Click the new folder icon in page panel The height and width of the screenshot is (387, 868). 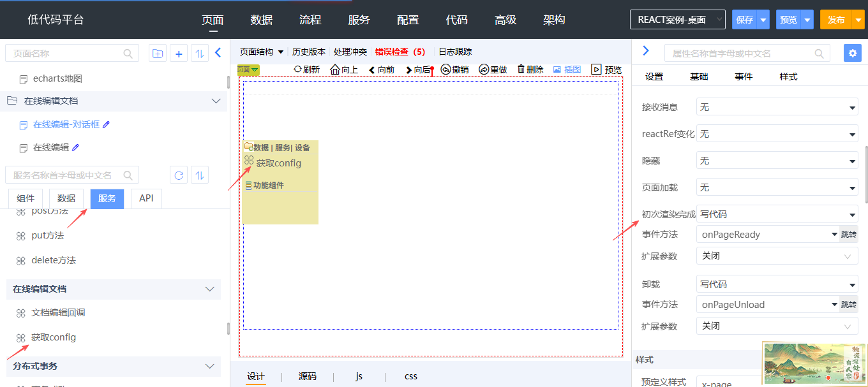(x=157, y=54)
